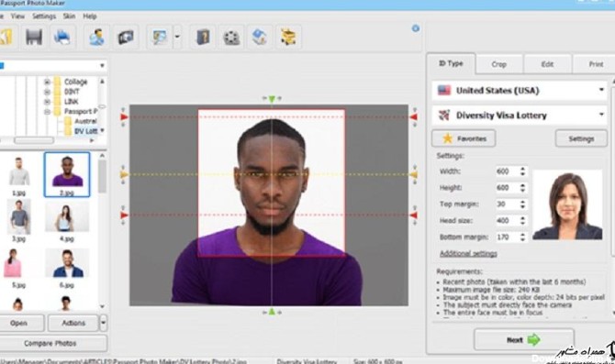Click the blue printer icon
This screenshot has height=364, width=615.
coord(62,38)
